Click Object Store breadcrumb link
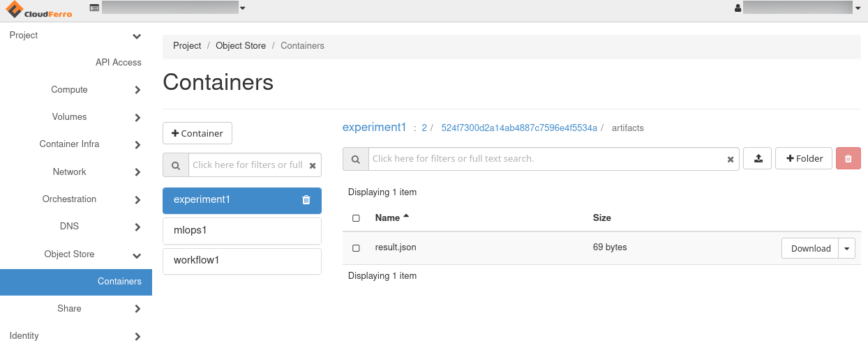The width and height of the screenshot is (868, 359). tap(241, 46)
